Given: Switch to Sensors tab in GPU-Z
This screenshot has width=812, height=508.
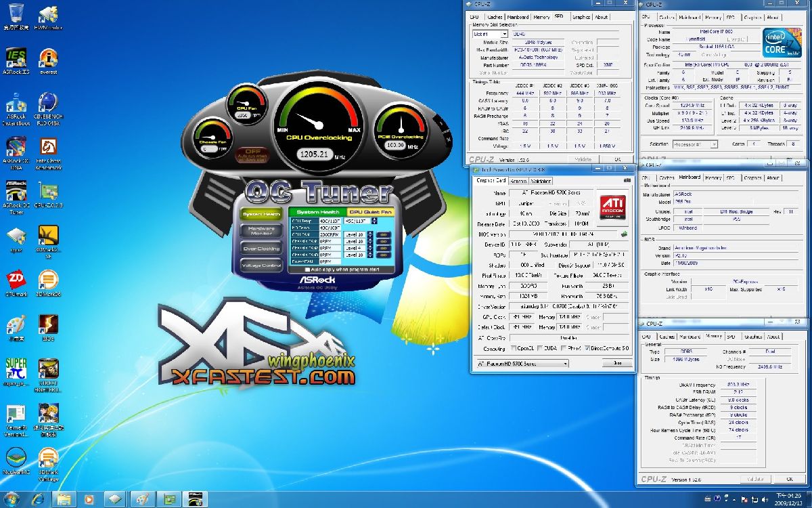Looking at the screenshot, I should pyautogui.click(x=518, y=181).
